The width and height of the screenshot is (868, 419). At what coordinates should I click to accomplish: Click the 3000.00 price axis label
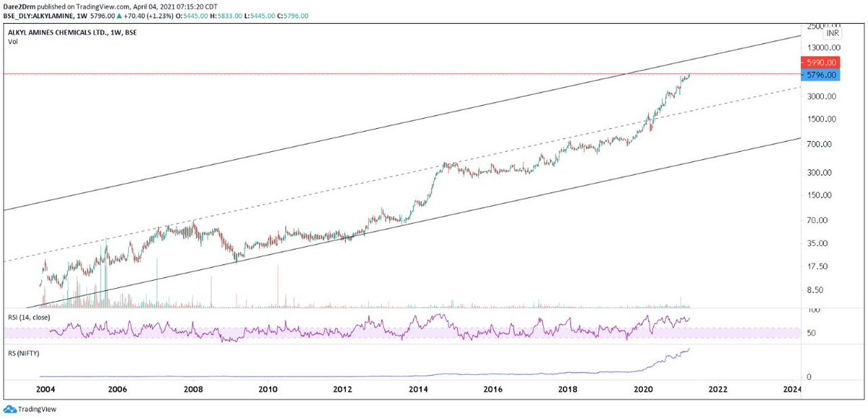(823, 96)
